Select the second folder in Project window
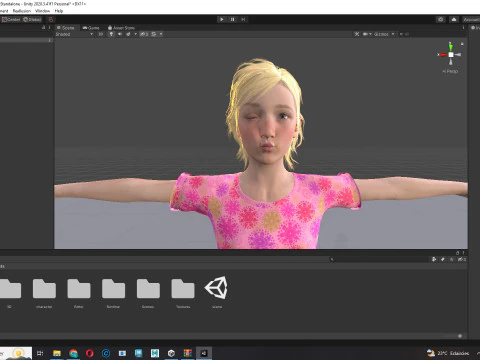480x360 pixels. point(44,289)
